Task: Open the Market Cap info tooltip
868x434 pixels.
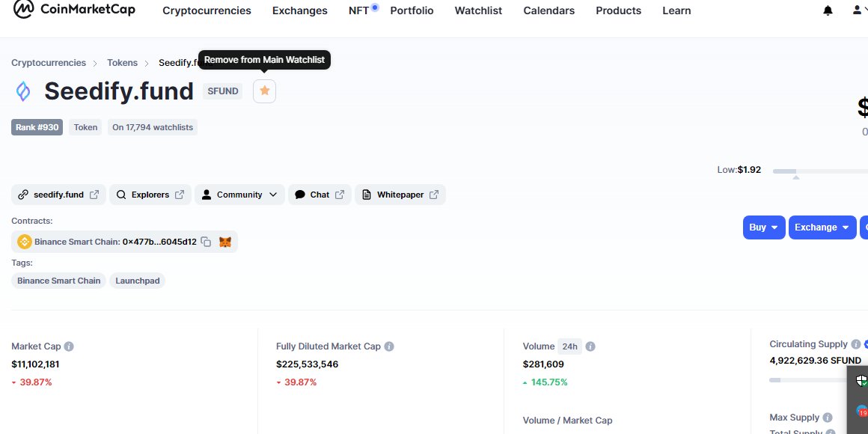Action: pyautogui.click(x=68, y=346)
